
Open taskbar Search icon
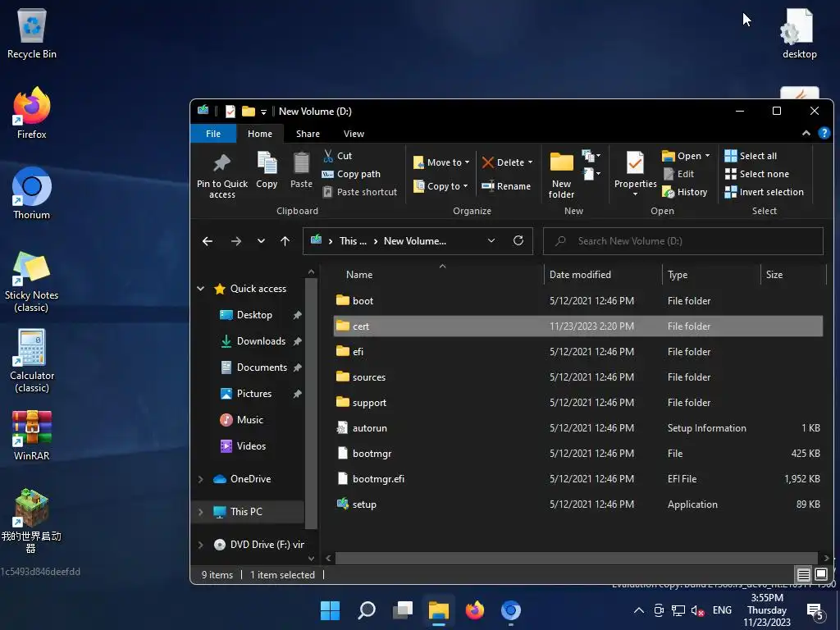pos(367,610)
